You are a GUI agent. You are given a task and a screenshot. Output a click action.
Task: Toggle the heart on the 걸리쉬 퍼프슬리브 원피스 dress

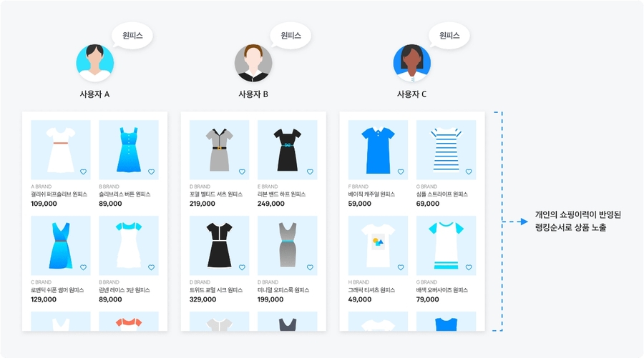coord(84,171)
